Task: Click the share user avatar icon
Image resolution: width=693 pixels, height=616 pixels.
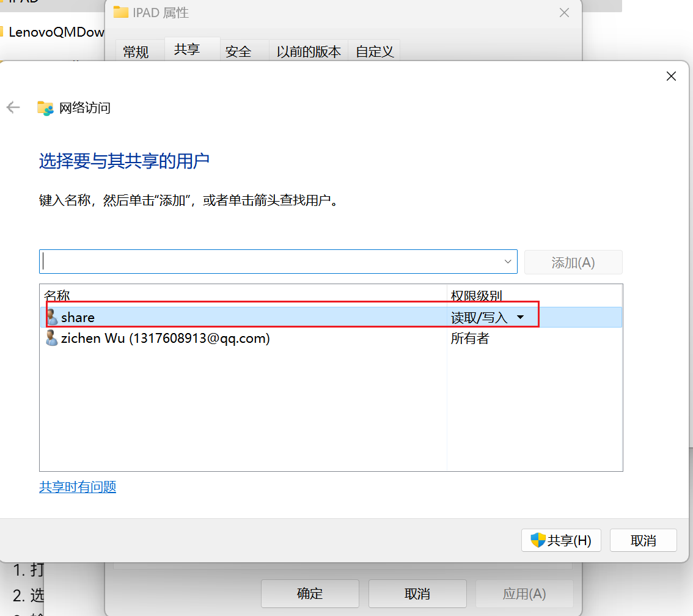Action: (52, 317)
